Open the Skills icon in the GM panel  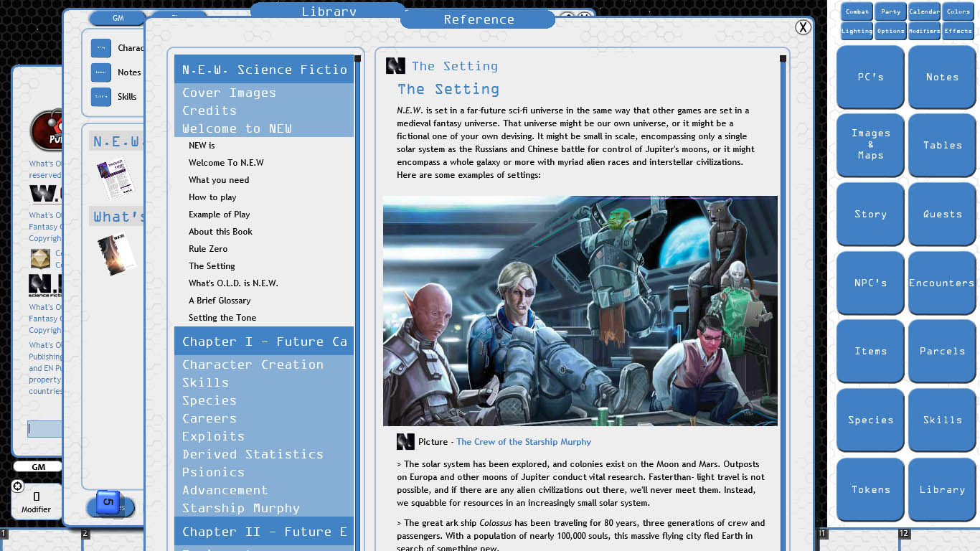click(x=100, y=96)
